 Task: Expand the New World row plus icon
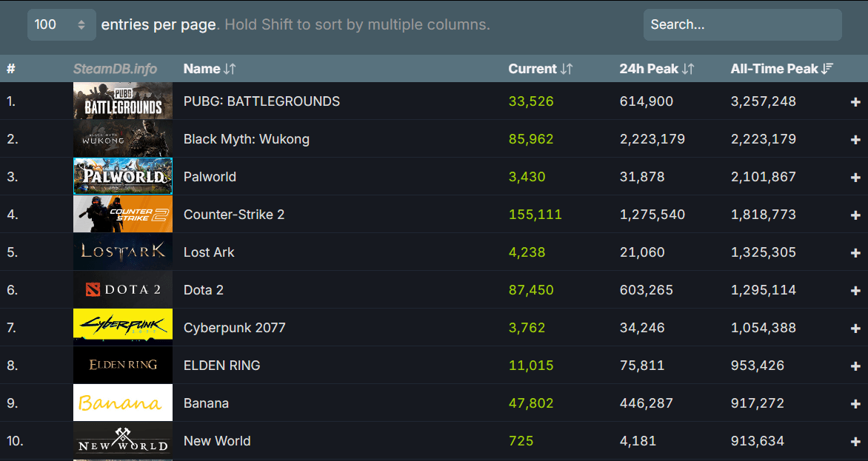(855, 442)
